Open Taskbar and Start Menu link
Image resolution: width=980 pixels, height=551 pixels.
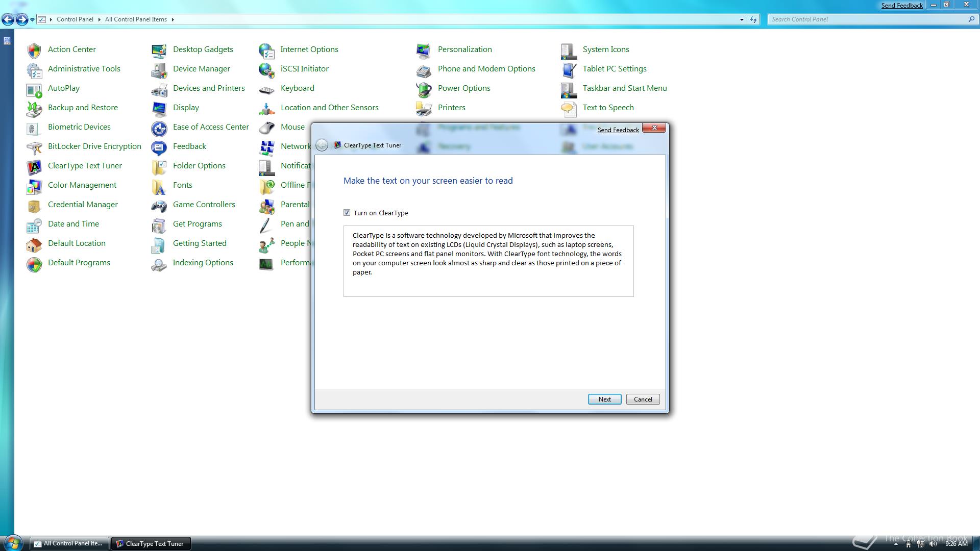tap(625, 88)
